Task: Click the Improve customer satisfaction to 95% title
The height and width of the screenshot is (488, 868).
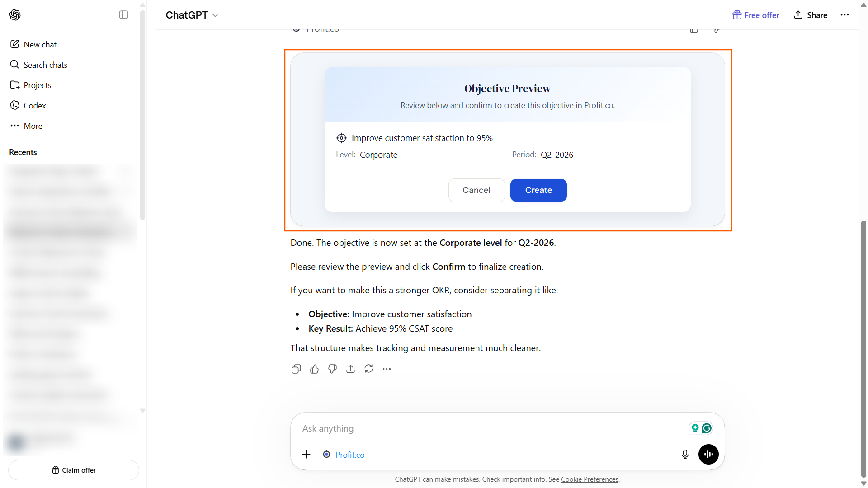Action: (x=422, y=138)
